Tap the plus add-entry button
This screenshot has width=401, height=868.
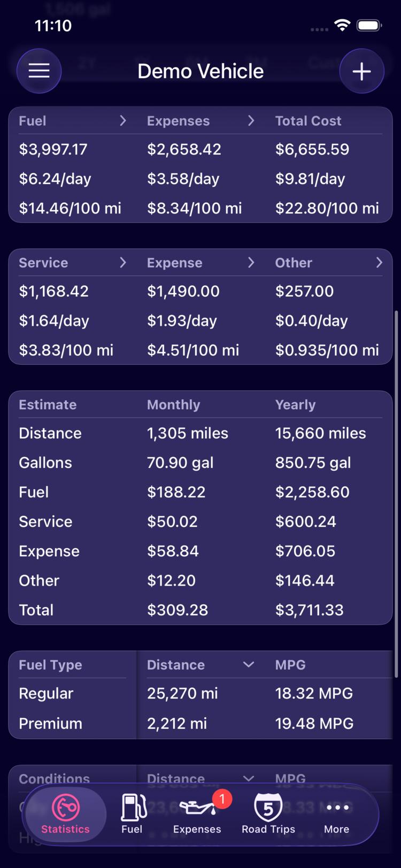point(362,71)
